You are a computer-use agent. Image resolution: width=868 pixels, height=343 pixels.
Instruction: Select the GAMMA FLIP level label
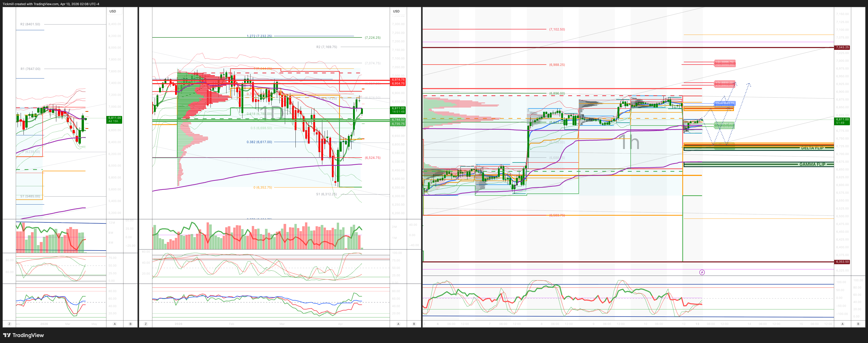tap(812, 165)
